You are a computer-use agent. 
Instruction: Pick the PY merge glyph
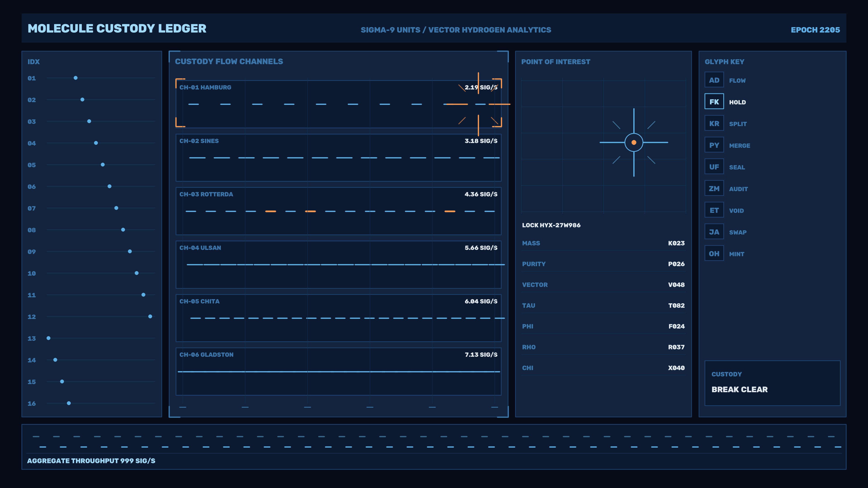(714, 145)
